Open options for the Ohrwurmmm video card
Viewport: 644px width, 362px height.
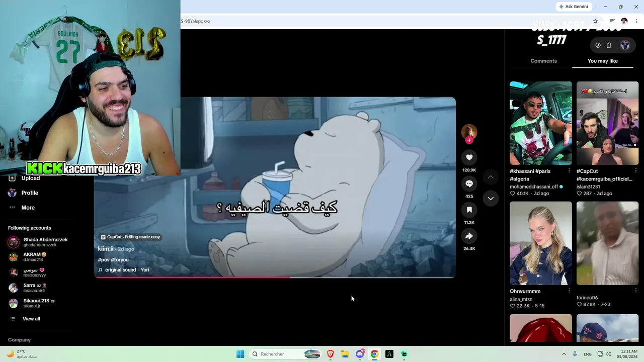pos(569,291)
